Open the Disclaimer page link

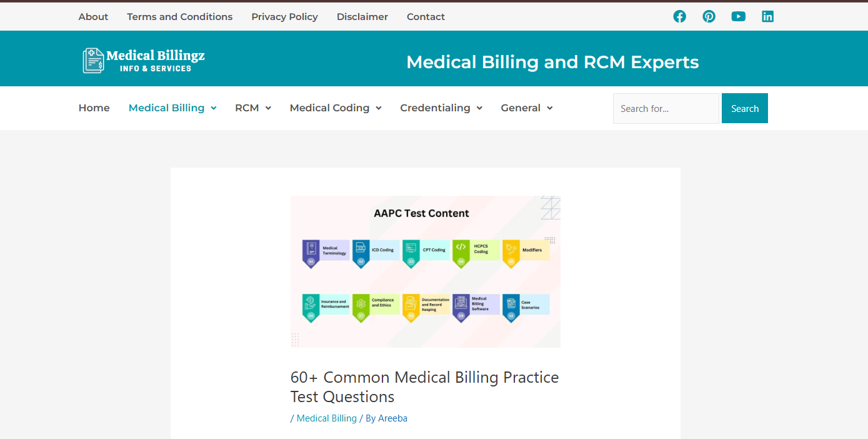(362, 17)
